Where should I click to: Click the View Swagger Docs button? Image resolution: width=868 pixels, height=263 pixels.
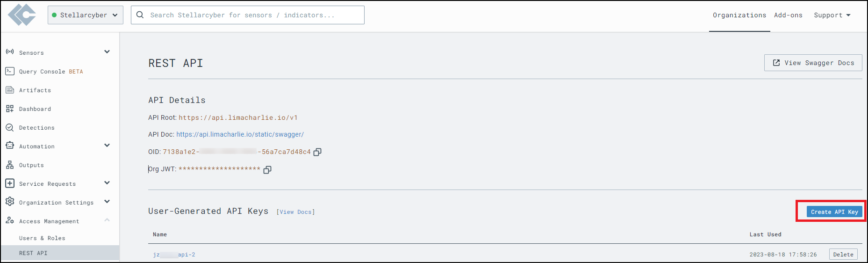pos(813,63)
